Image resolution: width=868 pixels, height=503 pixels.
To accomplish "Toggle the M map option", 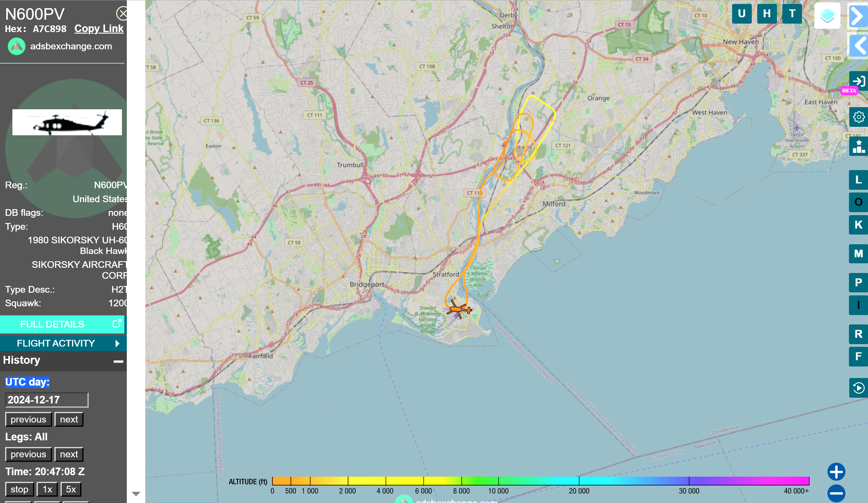I will [x=858, y=254].
